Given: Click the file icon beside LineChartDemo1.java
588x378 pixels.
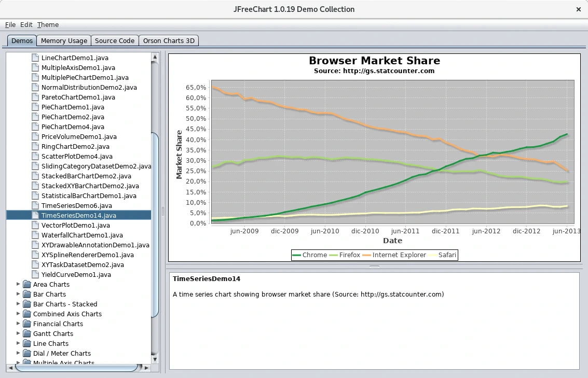Looking at the screenshot, I should point(35,58).
